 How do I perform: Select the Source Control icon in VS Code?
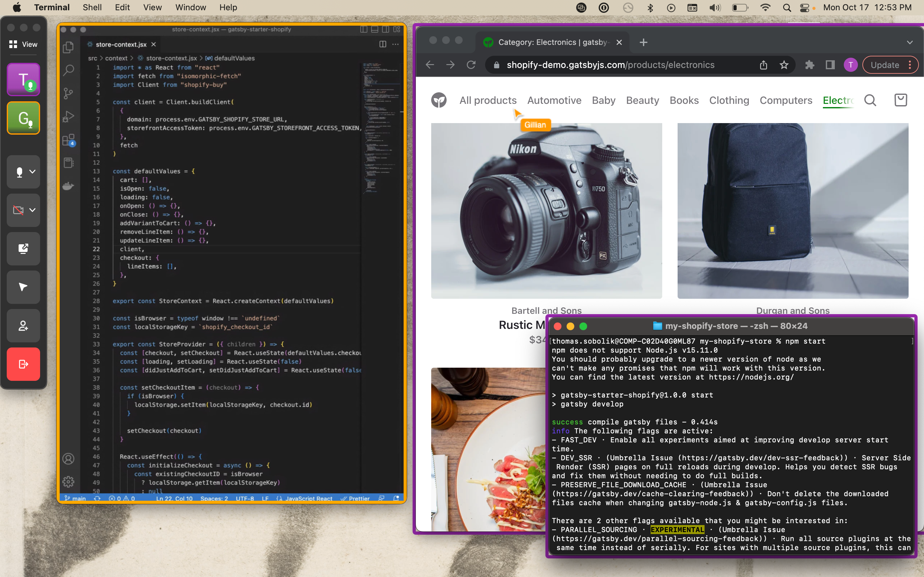68,93
